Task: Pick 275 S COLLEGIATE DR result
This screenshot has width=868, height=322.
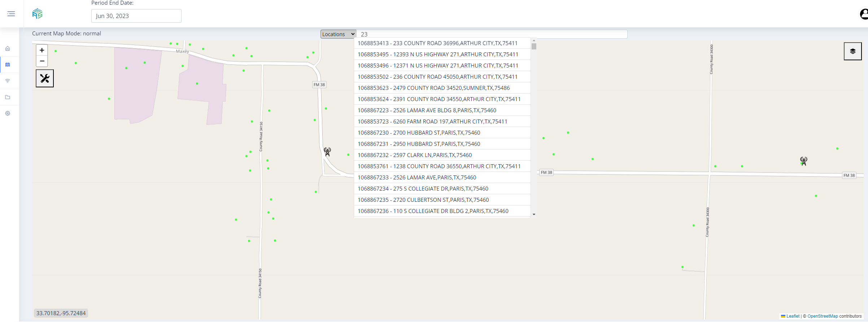Action: [x=442, y=189]
